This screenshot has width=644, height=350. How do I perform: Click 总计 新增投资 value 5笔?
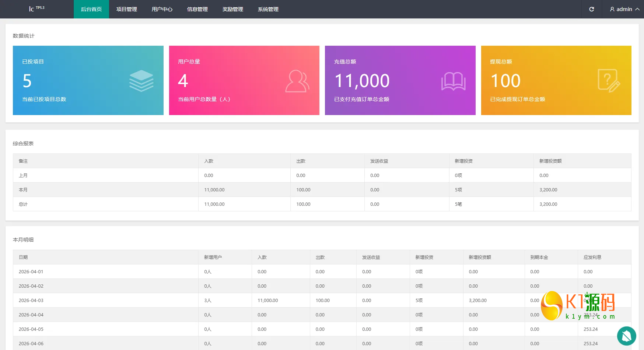click(458, 204)
